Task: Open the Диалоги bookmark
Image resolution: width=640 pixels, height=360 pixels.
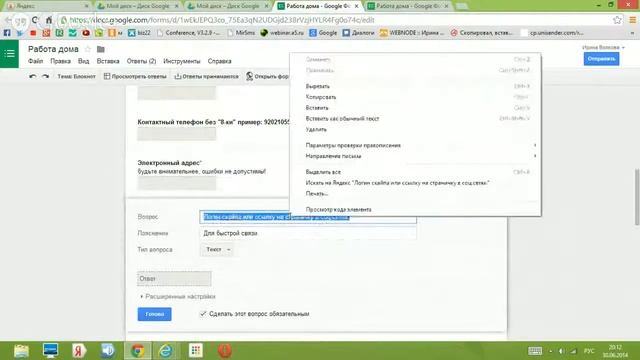Action: 358,33
